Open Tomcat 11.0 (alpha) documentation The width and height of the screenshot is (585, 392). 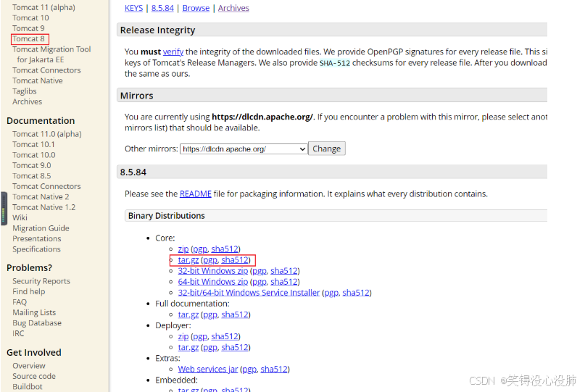pyautogui.click(x=46, y=134)
